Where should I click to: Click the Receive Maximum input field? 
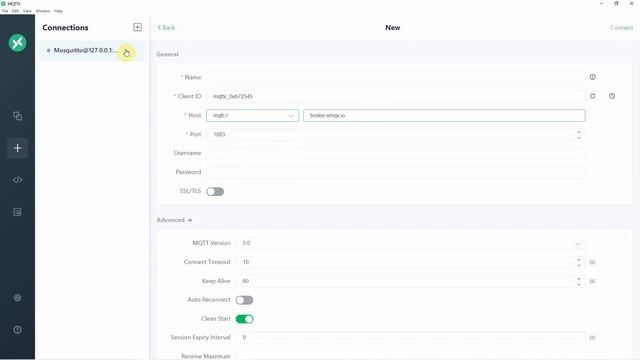coord(410,356)
